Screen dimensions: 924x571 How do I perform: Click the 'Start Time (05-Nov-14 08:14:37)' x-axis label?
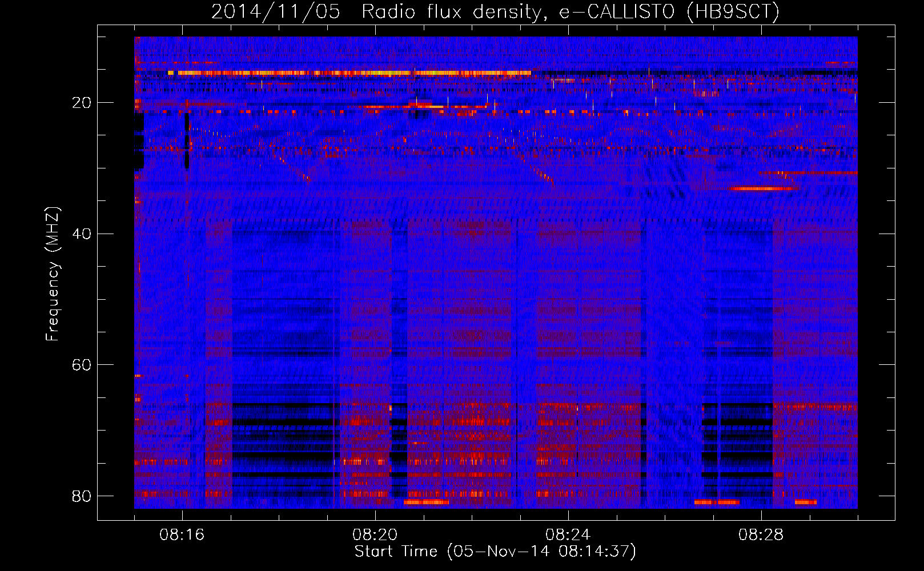[x=495, y=552]
